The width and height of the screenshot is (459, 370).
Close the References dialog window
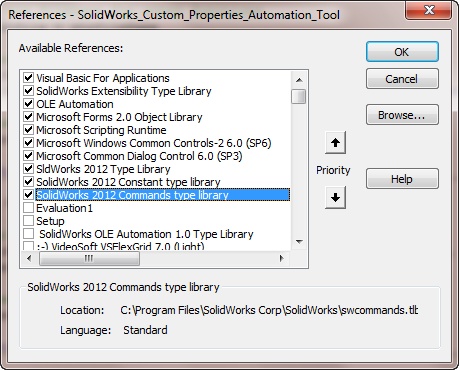pyautogui.click(x=429, y=10)
